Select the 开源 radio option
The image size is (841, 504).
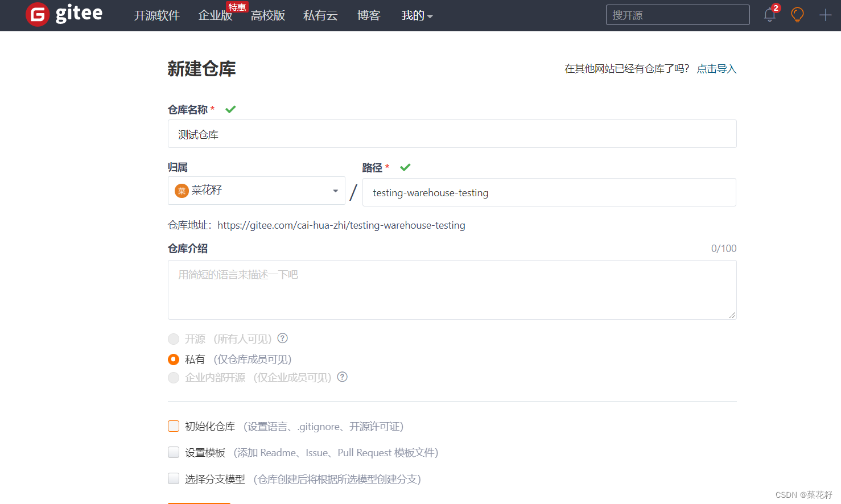[x=174, y=339]
